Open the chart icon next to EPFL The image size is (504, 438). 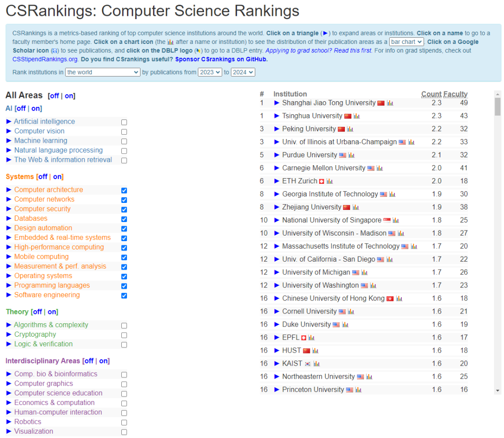pos(311,338)
